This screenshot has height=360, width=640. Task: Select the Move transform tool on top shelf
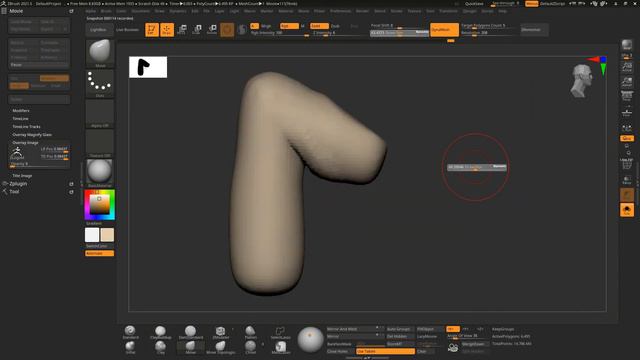182,29
